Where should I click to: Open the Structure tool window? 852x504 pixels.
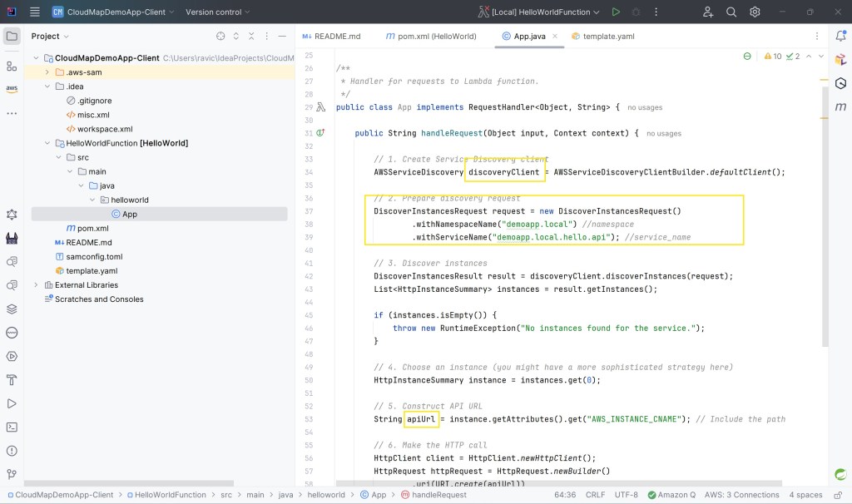(12, 66)
